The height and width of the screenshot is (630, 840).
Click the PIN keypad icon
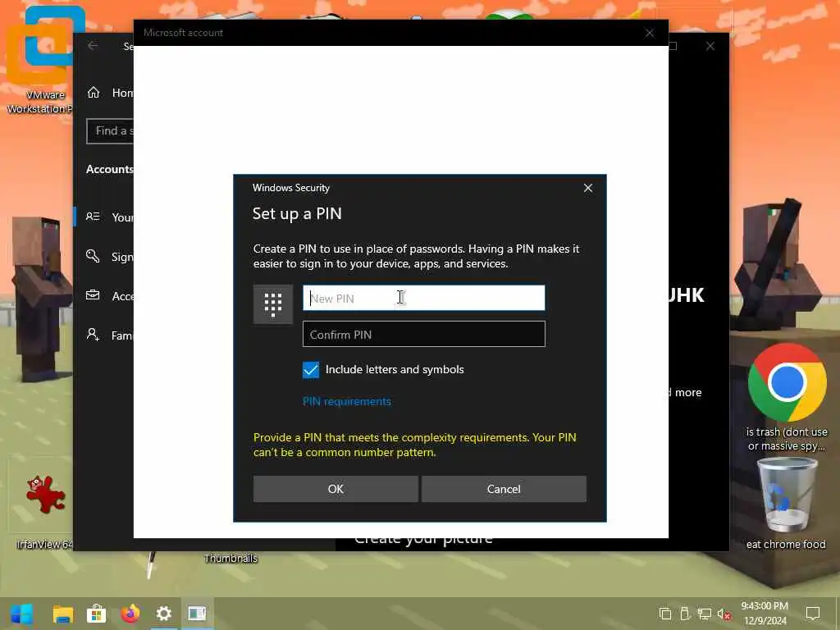[273, 304]
